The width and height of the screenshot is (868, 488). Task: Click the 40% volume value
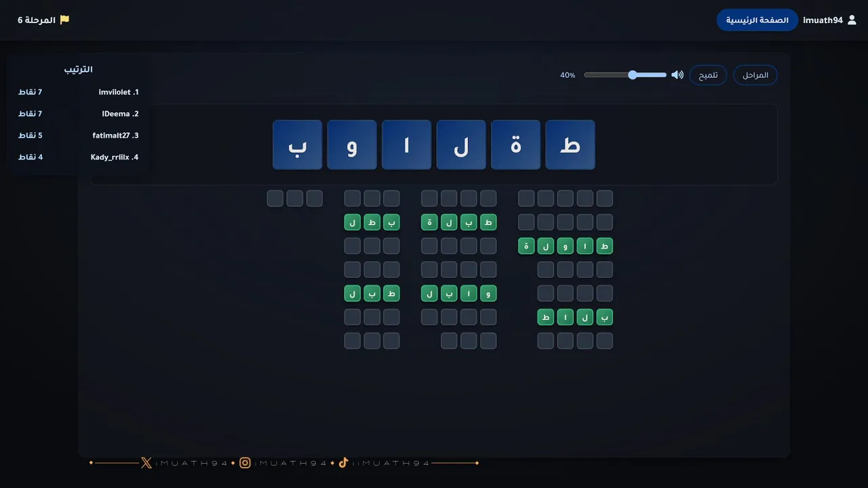click(x=568, y=75)
